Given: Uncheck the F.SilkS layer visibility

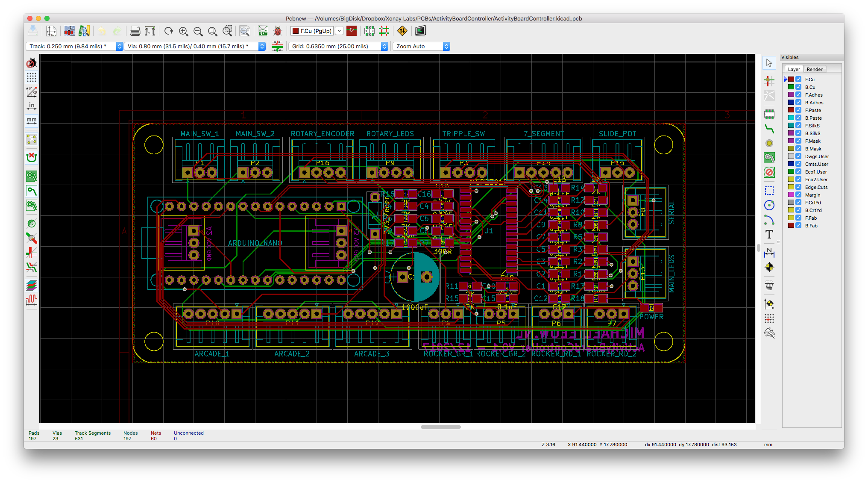Looking at the screenshot, I should coord(798,126).
